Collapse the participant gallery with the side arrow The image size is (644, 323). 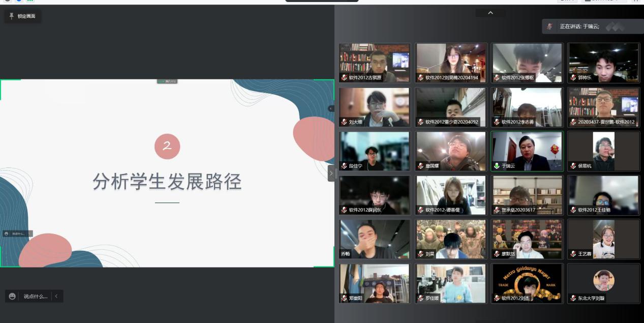pos(331,173)
